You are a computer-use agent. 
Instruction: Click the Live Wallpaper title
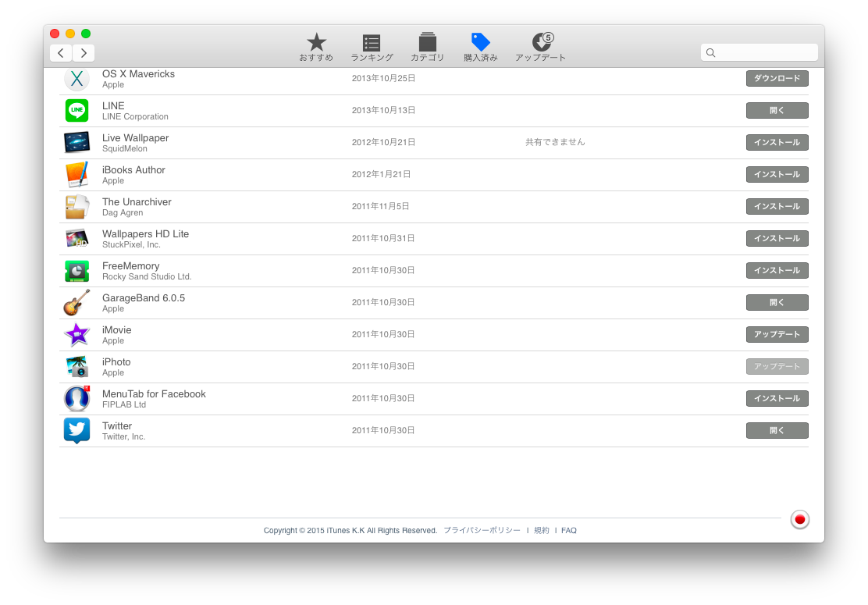pyautogui.click(x=135, y=138)
